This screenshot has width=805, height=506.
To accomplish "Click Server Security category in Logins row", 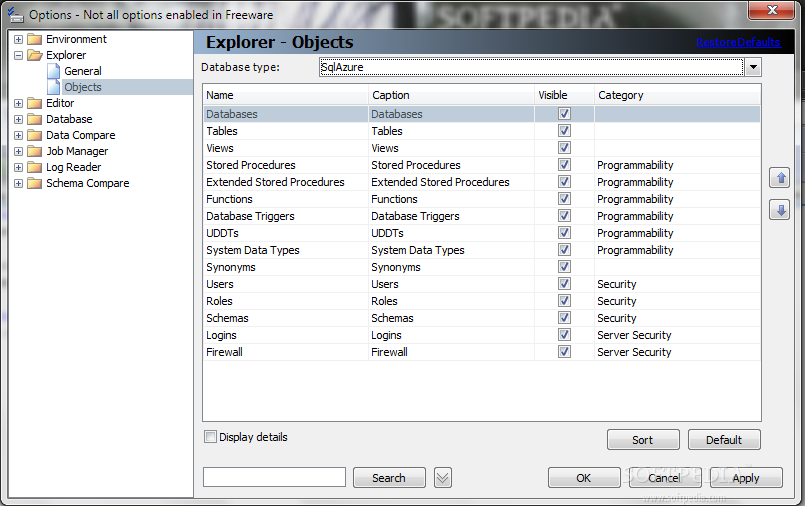I will pos(634,335).
